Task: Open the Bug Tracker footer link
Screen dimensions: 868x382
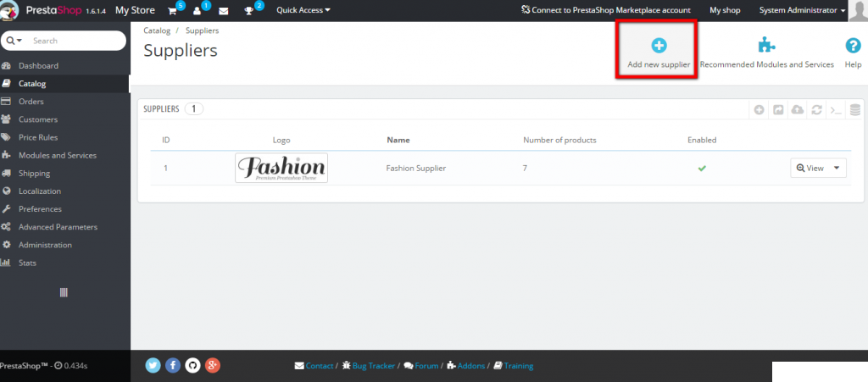Action: 369,365
